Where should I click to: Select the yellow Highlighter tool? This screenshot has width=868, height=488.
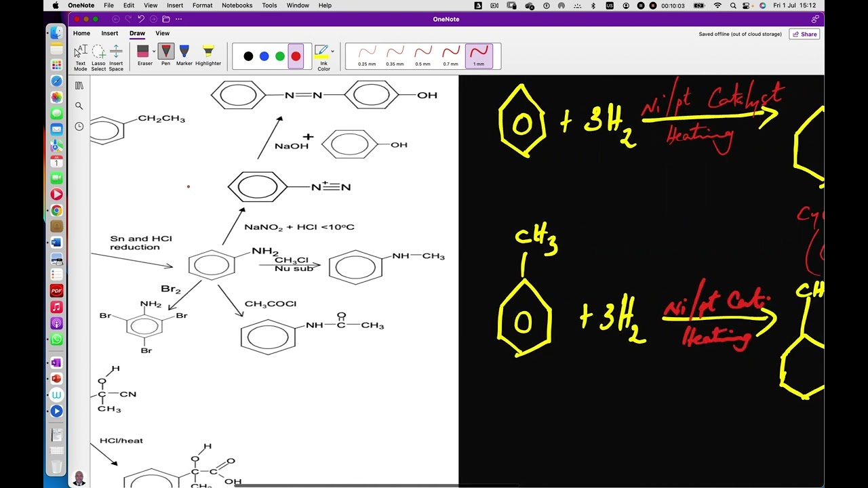[x=208, y=56]
